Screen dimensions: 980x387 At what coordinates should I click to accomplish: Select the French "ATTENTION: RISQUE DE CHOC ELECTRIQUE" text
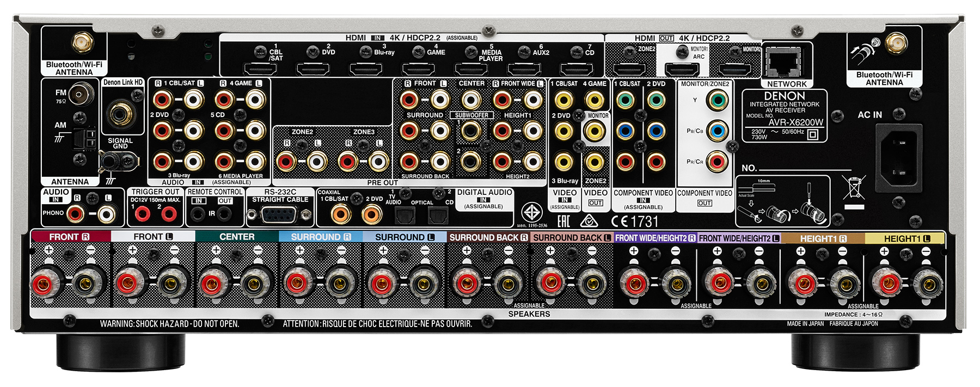377,324
